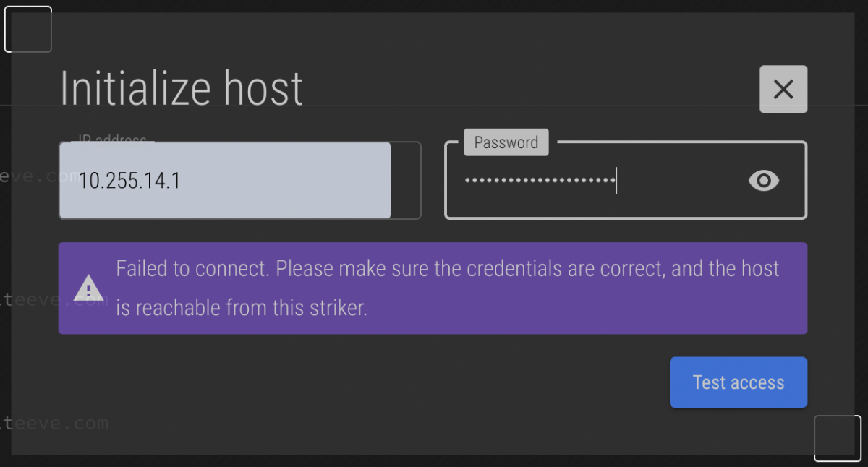Click the dimmed teeve.com text behind warning icon
This screenshot has width=868, height=467.
pyautogui.click(x=29, y=300)
